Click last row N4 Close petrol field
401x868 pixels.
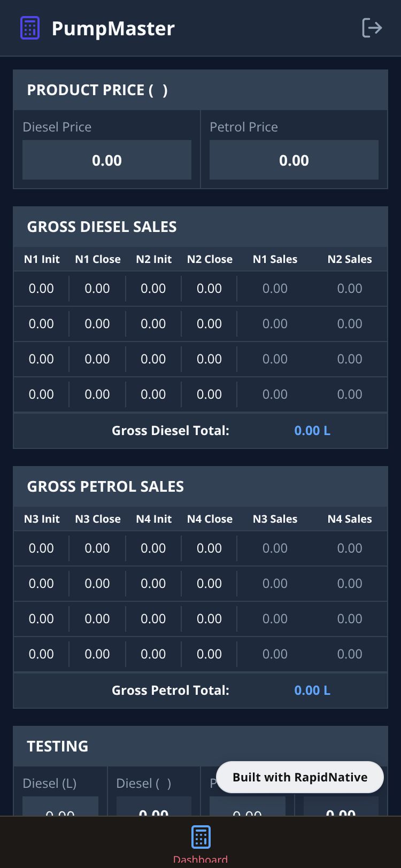(209, 654)
